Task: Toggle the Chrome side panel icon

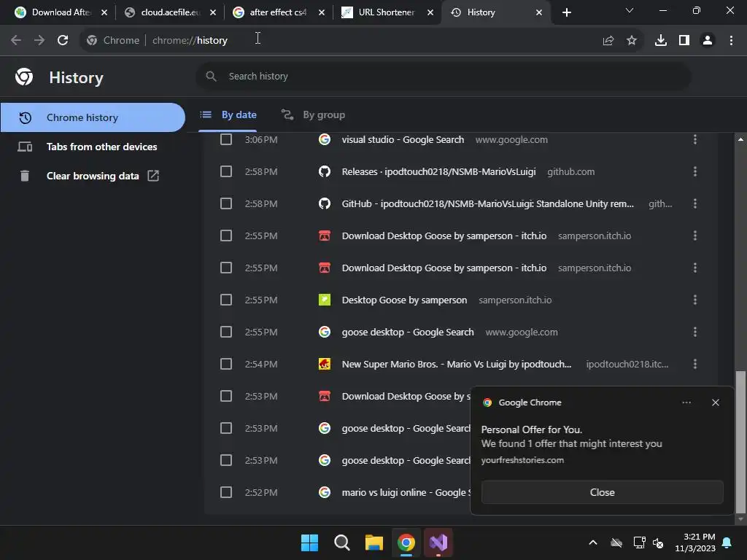Action: tap(684, 41)
